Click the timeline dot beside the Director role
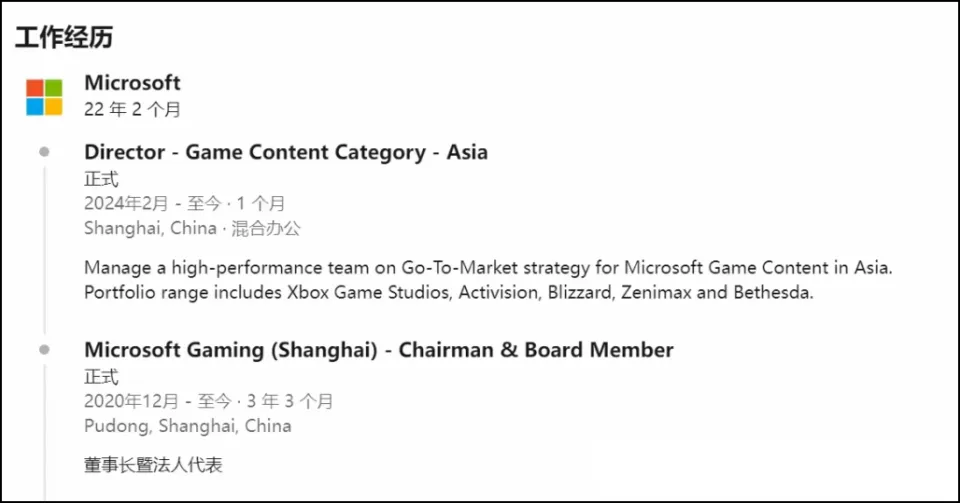This screenshot has width=960, height=503. pos(44,153)
